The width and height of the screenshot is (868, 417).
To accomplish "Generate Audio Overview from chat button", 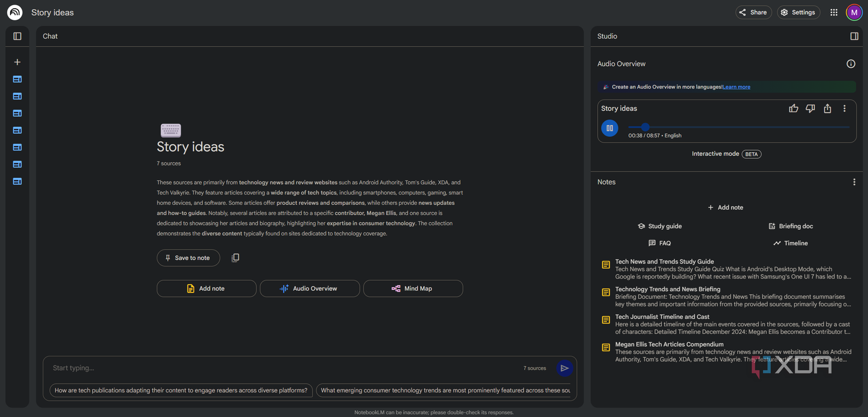I will (310, 288).
